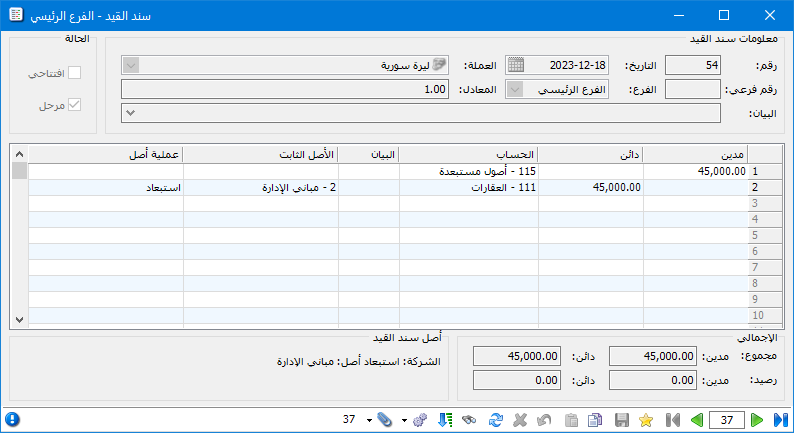Select debit cell 45,000.00 in row 1
This screenshot has width=794, height=433.
(x=695, y=171)
